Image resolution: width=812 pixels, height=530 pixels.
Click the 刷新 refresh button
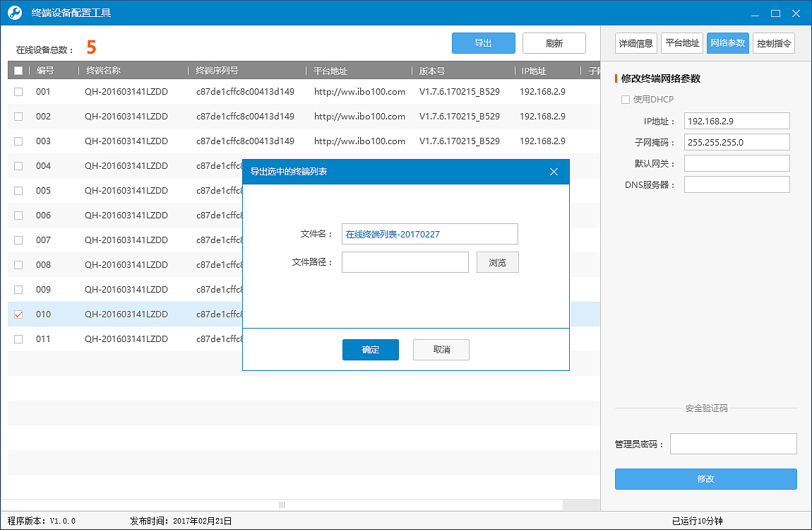coord(554,43)
